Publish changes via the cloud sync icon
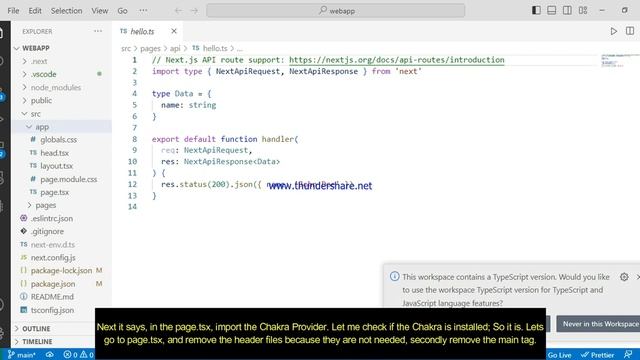Screen dimensions: 640x360 click(49, 355)
